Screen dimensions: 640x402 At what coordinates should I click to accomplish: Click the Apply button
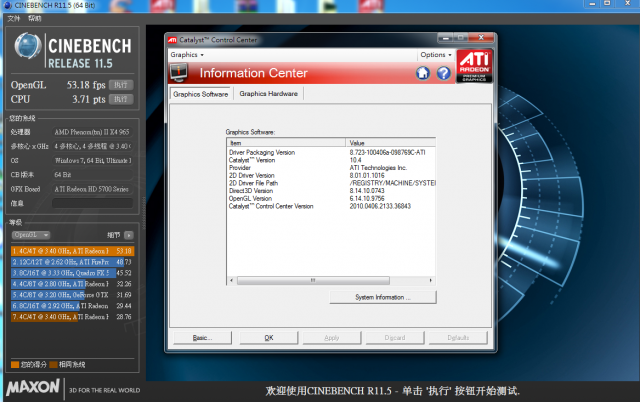(332, 338)
